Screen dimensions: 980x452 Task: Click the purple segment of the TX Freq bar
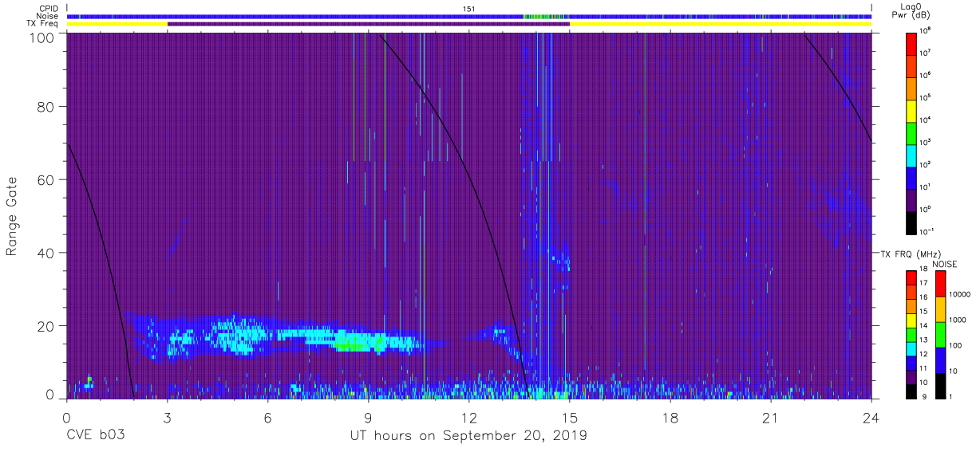coord(368,24)
